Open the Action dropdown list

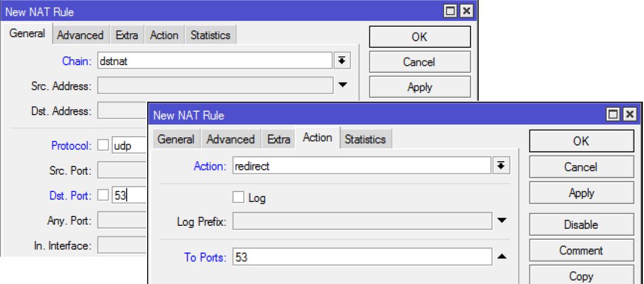499,166
